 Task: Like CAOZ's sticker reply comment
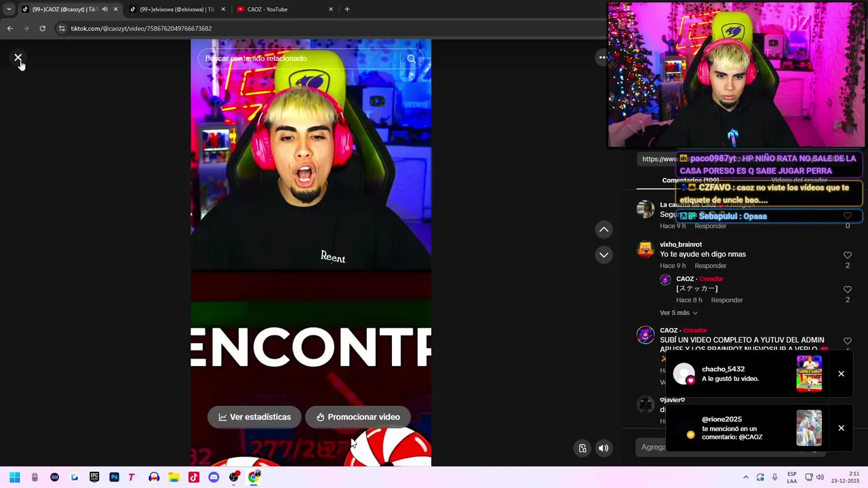pos(847,289)
